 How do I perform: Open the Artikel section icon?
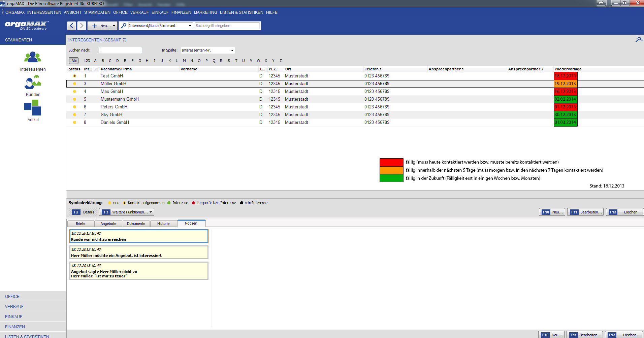pyautogui.click(x=33, y=107)
